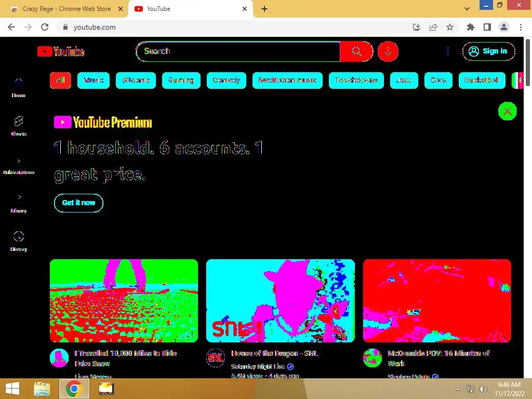Open History in the sidebar

pos(19,241)
